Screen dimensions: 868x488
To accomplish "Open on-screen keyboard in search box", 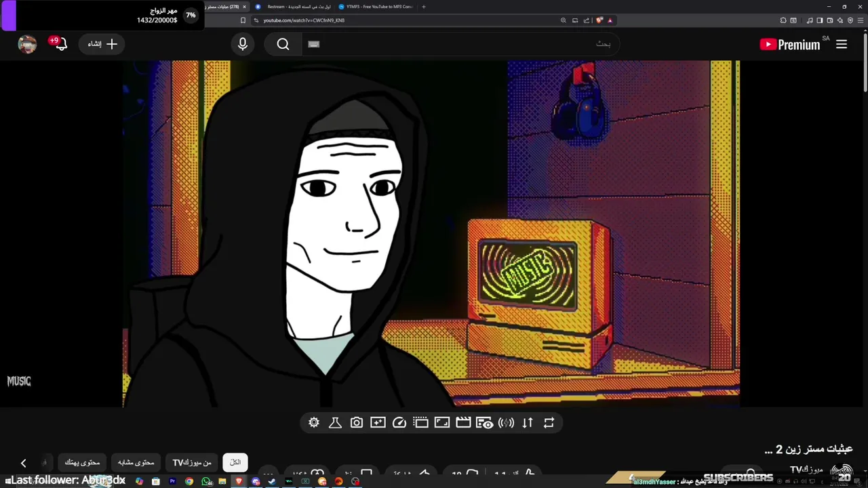I will [x=313, y=45].
